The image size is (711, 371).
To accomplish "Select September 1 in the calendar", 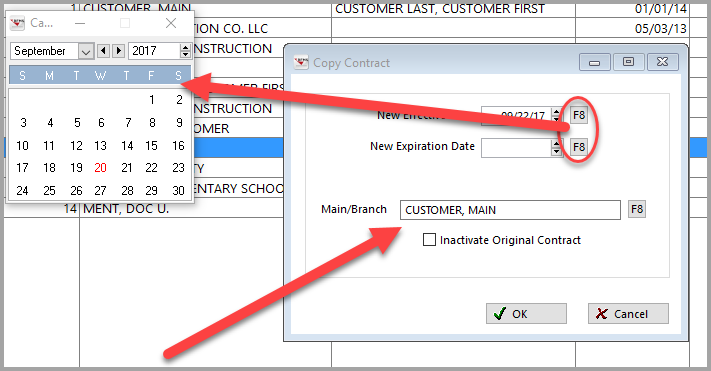I will click(x=152, y=100).
